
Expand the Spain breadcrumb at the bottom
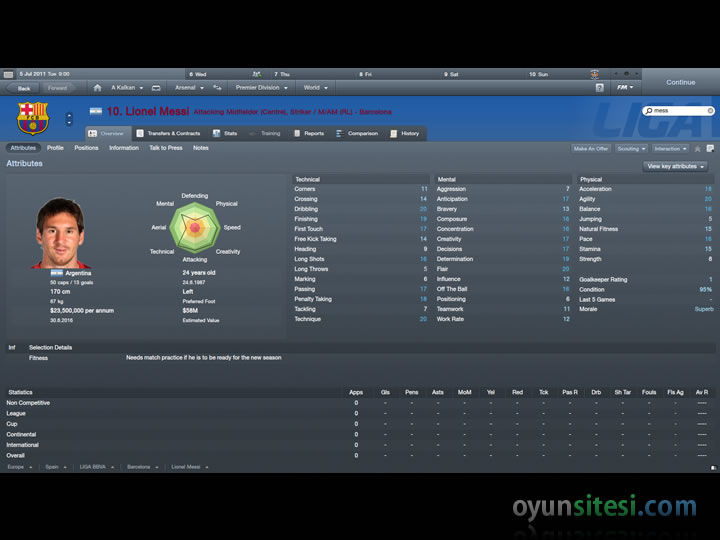(x=56, y=467)
